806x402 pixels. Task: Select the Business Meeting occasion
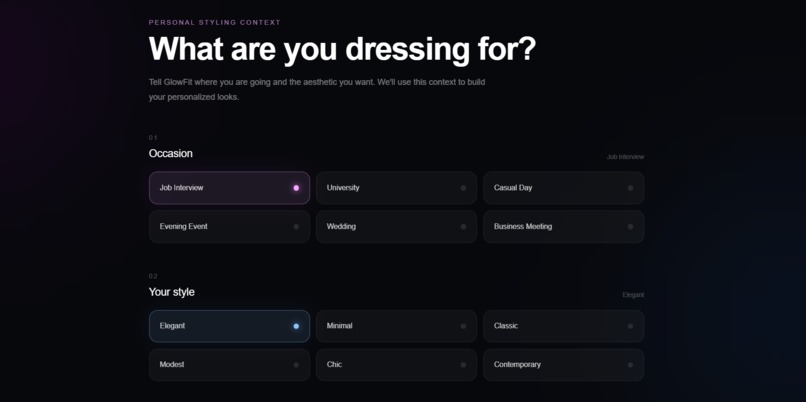click(x=563, y=226)
